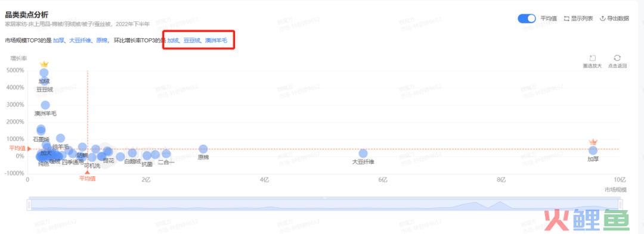Toggle the 平均值 switch off
644x234 pixels.
pos(527,18)
